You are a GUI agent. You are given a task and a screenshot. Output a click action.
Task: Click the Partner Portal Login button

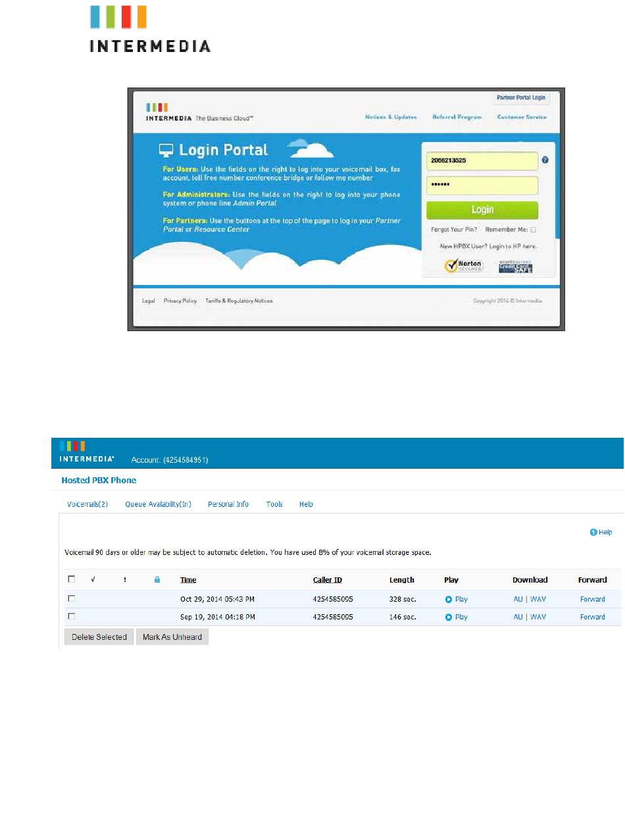(521, 98)
